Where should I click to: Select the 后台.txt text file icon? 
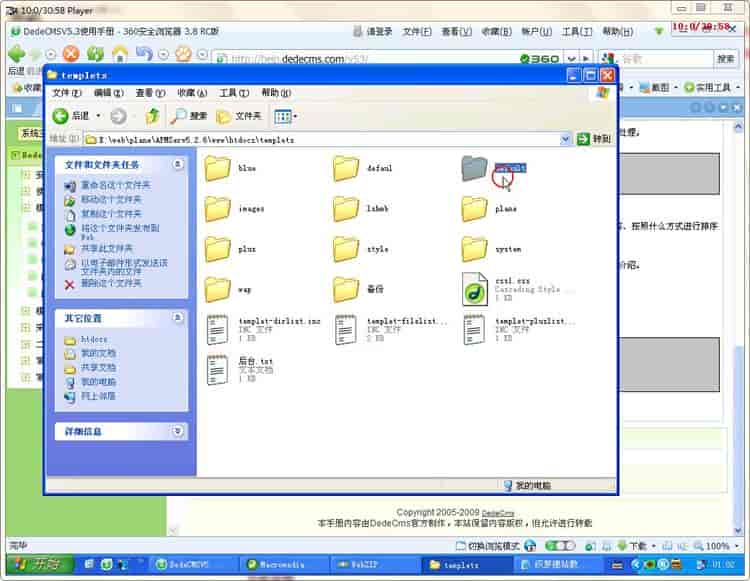(218, 370)
